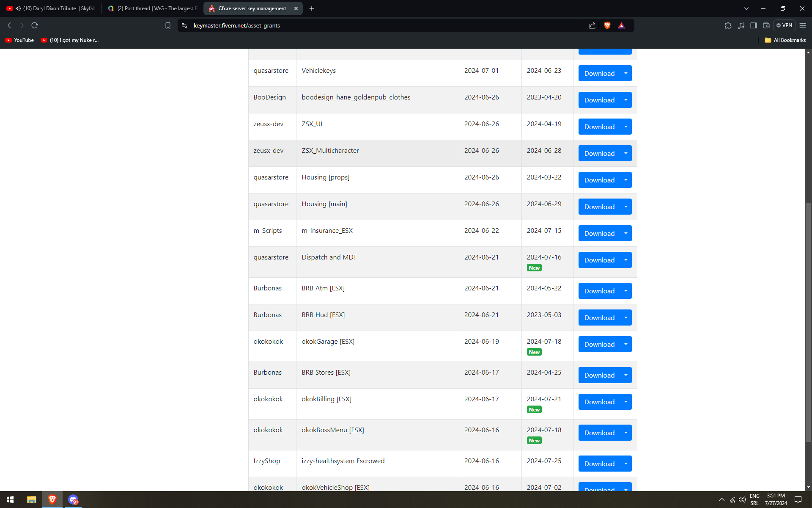Screen dimensions: 812x508
Task: Expand download options for Housing [main]
Action: pyautogui.click(x=626, y=207)
